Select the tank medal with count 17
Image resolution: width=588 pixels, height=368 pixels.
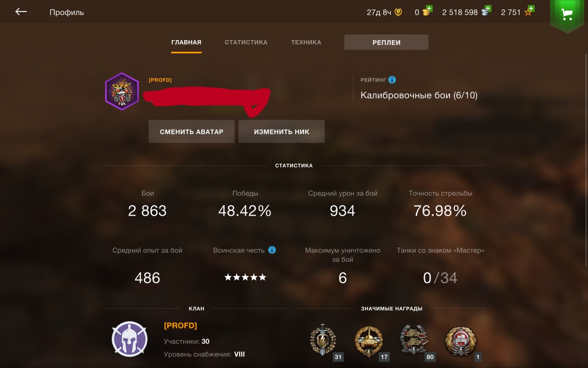370,341
